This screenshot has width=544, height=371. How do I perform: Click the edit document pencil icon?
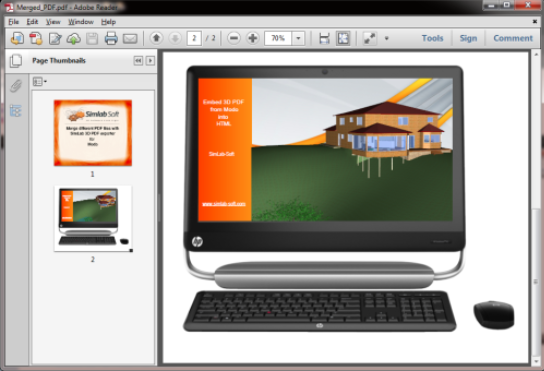[55, 38]
